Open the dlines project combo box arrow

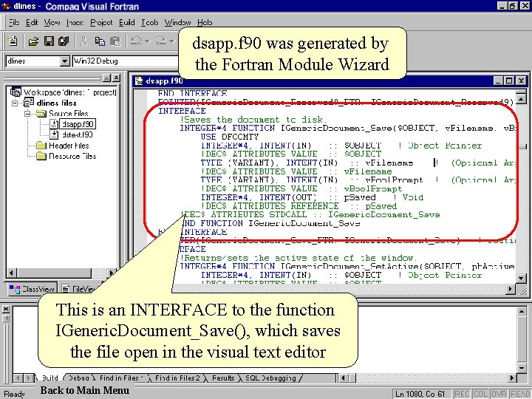point(64,61)
